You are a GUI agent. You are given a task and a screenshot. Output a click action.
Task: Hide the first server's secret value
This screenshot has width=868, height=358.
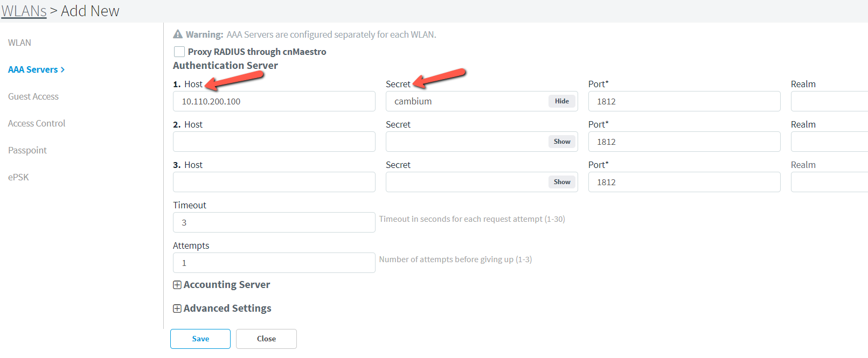[561, 101]
